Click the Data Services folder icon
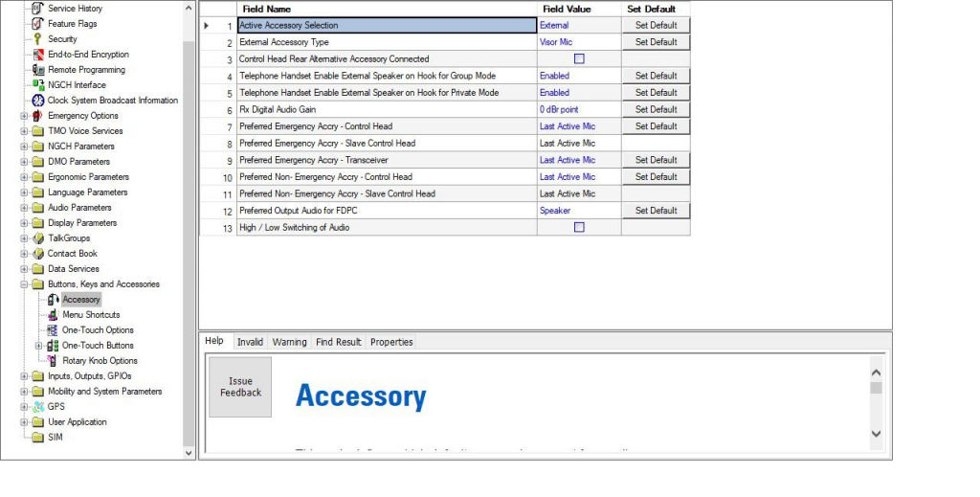 [x=37, y=269]
